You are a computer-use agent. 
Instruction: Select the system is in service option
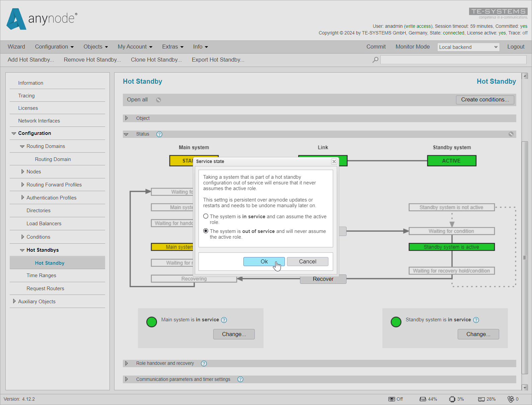click(206, 216)
